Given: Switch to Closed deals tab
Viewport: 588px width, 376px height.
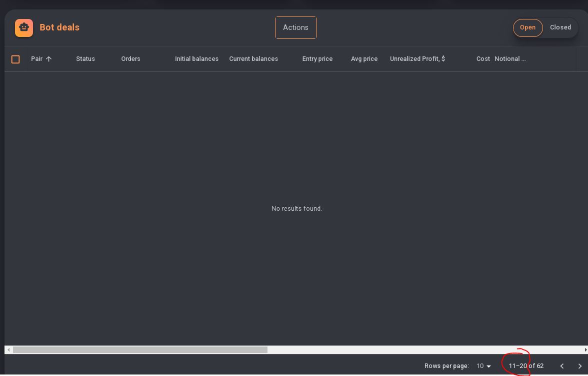Looking at the screenshot, I should (560, 27).
